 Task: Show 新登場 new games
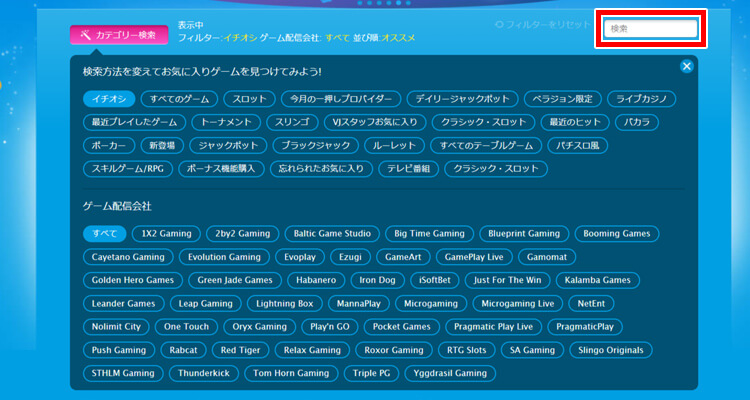click(162, 145)
